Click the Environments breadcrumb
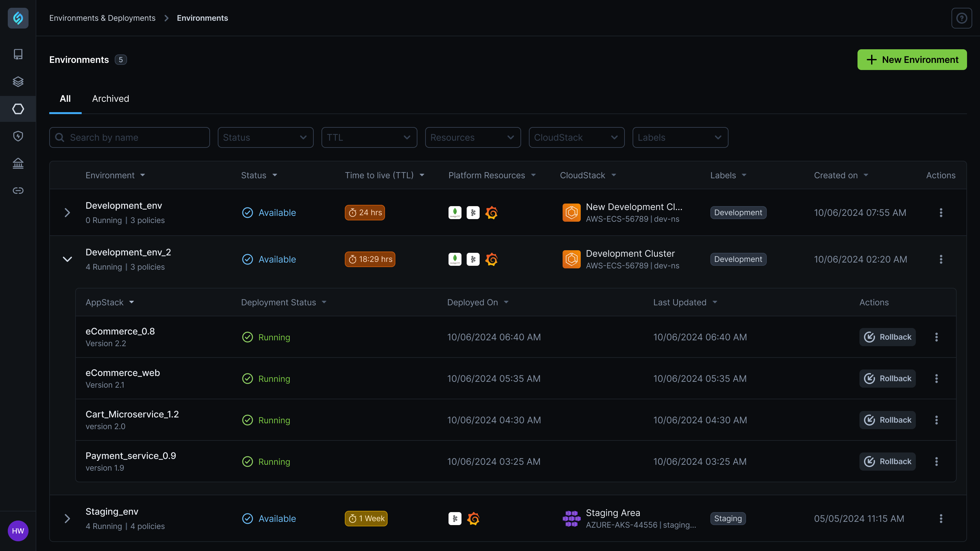The height and width of the screenshot is (551, 980). (203, 18)
